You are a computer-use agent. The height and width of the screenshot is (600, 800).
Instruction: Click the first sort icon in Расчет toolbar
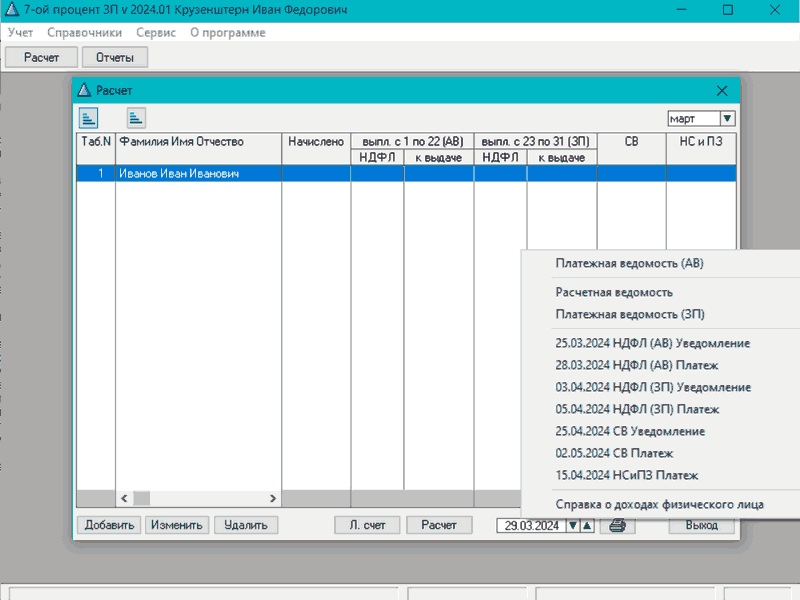89,118
